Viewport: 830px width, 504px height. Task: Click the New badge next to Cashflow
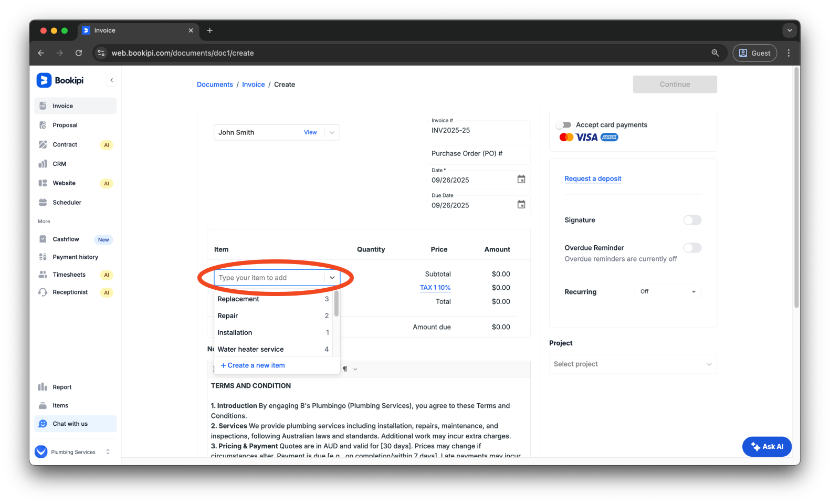pyautogui.click(x=103, y=239)
